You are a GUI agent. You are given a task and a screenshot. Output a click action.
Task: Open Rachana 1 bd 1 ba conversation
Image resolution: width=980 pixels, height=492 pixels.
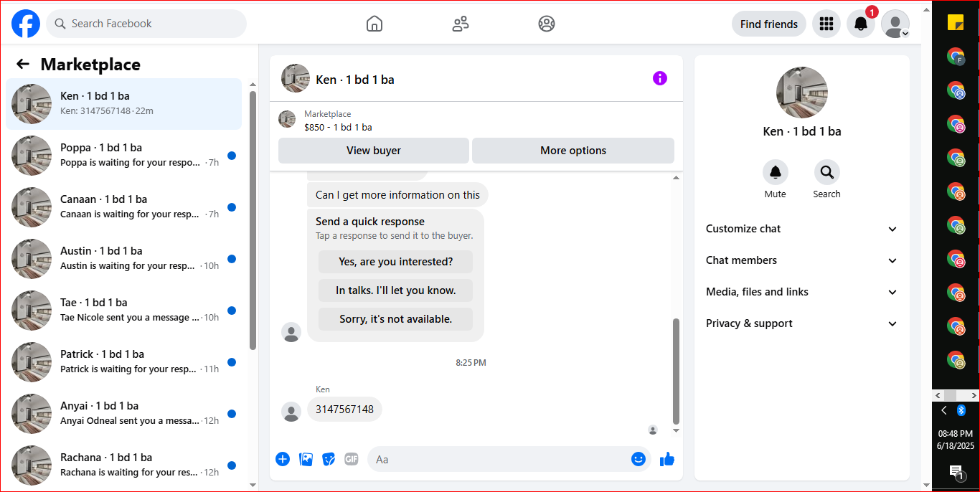pos(124,465)
